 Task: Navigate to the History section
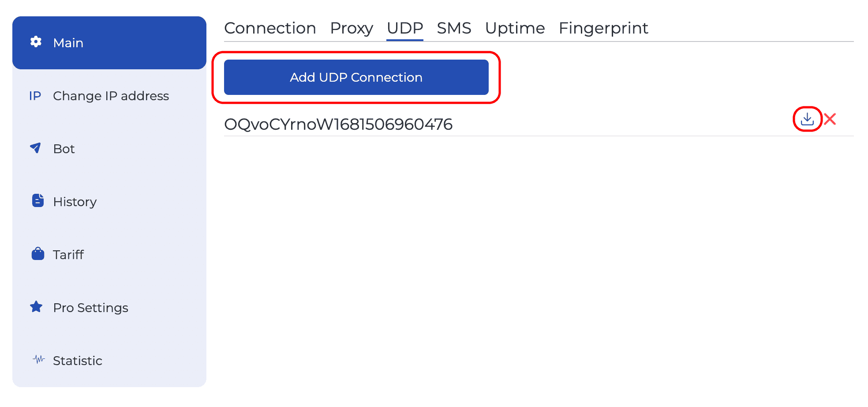pyautogui.click(x=75, y=201)
